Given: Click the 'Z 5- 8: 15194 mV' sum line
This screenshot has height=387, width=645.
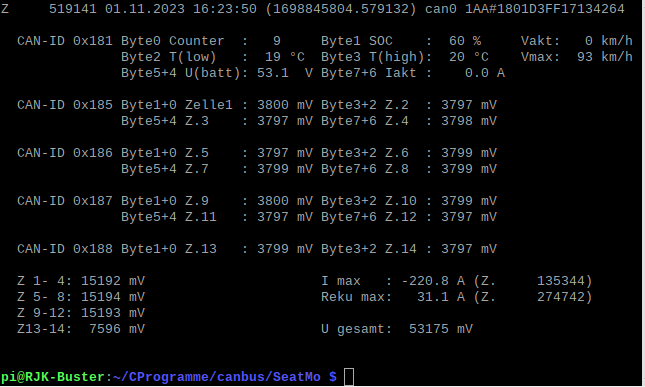Looking at the screenshot, I should (81, 297).
